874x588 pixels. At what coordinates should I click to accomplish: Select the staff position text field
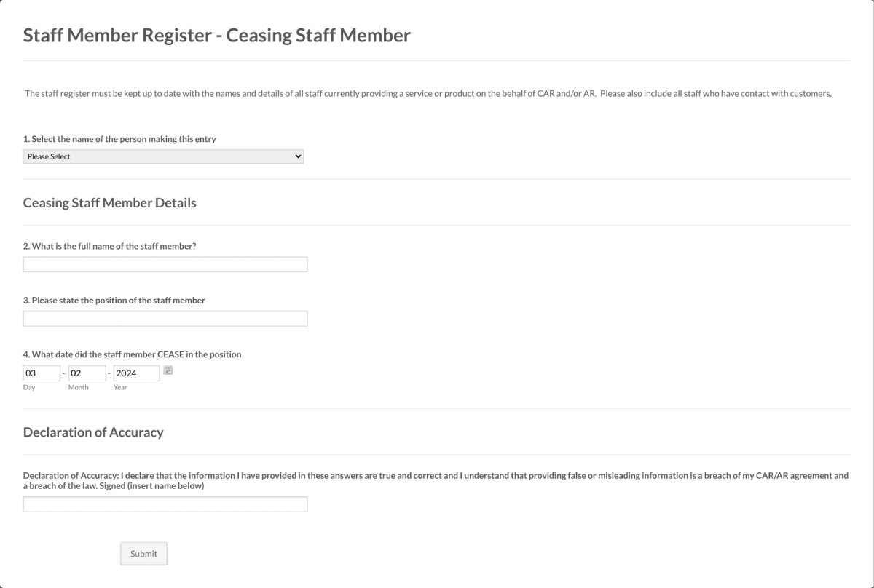click(165, 318)
